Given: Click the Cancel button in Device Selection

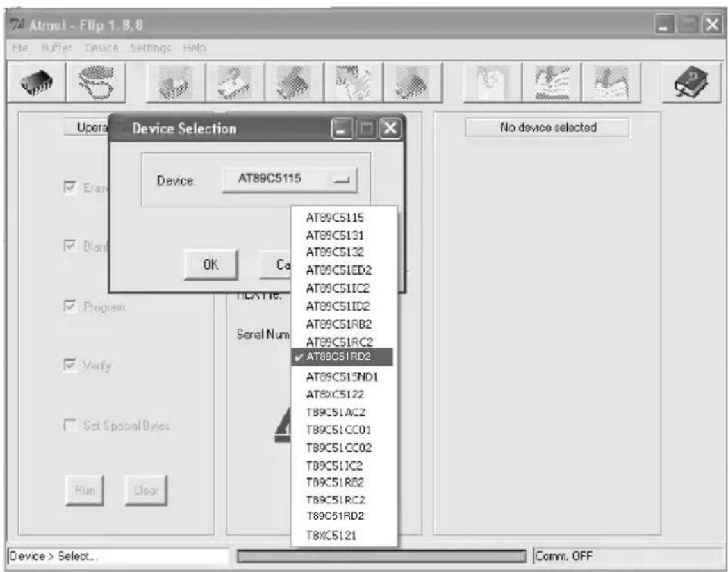Looking at the screenshot, I should 275,264.
